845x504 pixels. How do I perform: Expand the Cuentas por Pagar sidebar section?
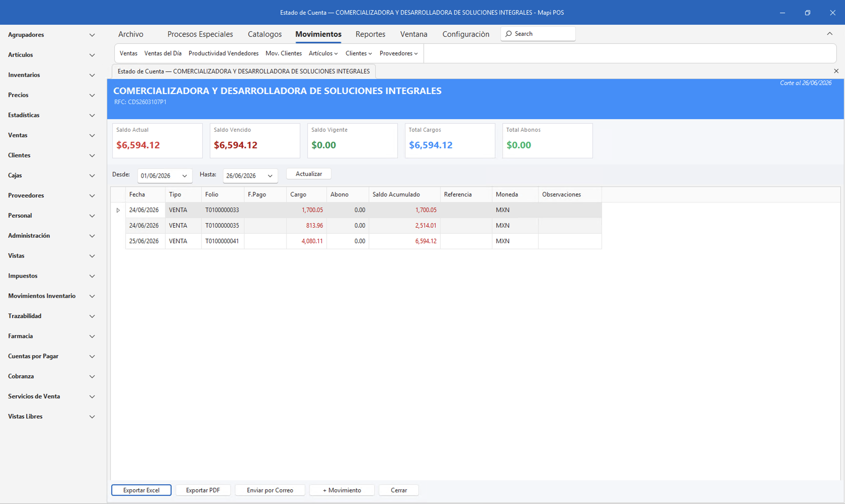click(x=92, y=356)
